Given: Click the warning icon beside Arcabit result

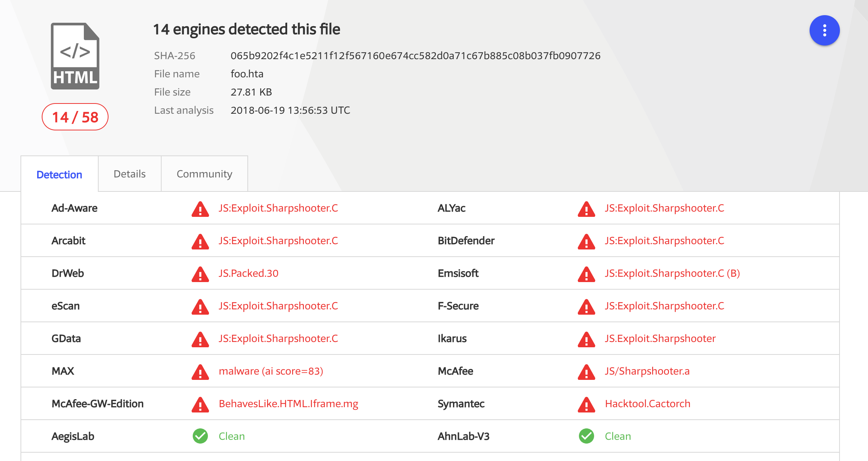Looking at the screenshot, I should (x=200, y=241).
